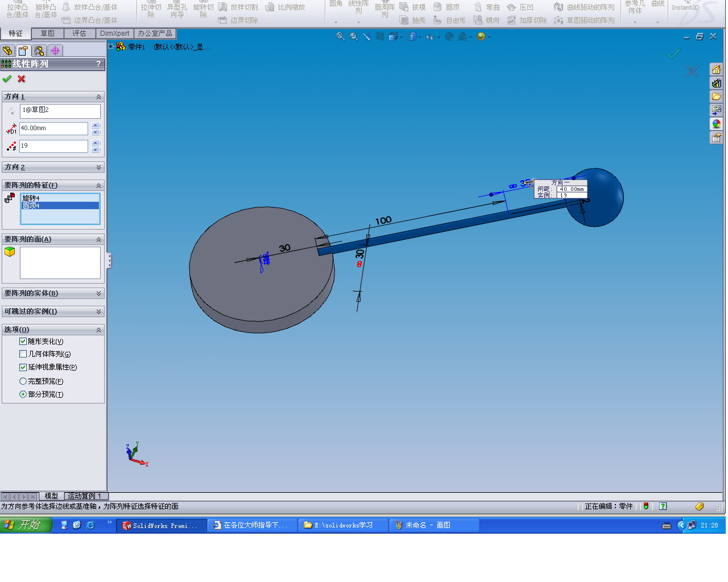Enable the 几何体阵列 checkbox
Viewport: 728px width, 582px height.
pos(23,354)
